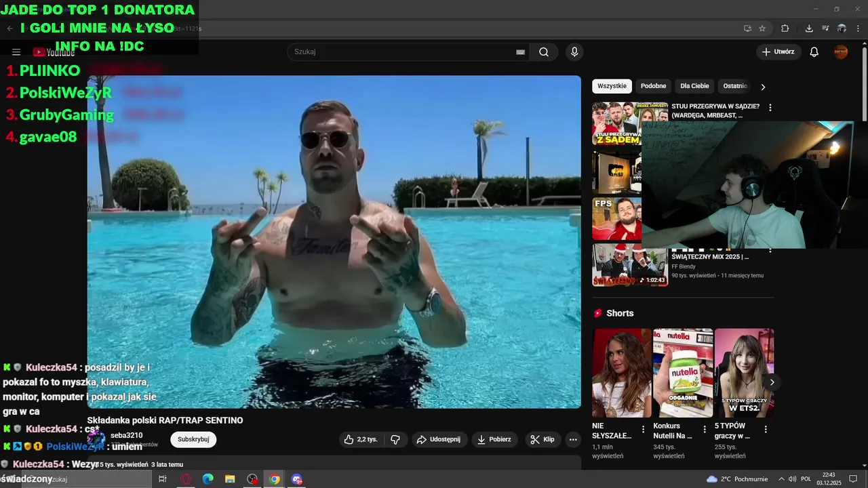The image size is (868, 488).
Task: Show hidden tray icons chevron
Action: click(x=781, y=479)
